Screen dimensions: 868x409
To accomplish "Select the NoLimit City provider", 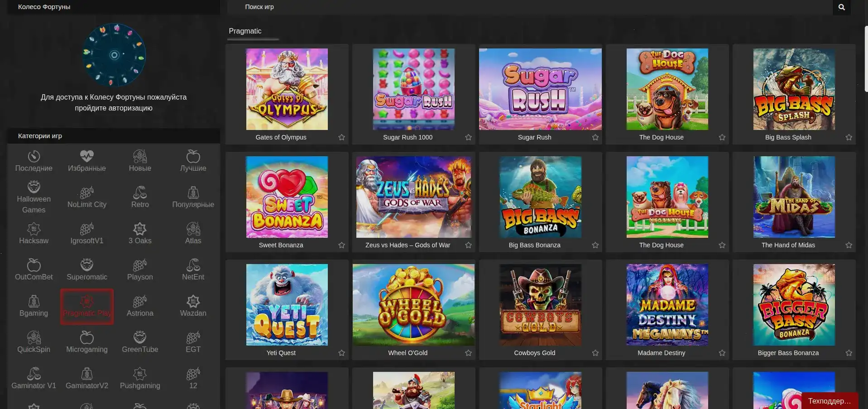I will coord(86,197).
